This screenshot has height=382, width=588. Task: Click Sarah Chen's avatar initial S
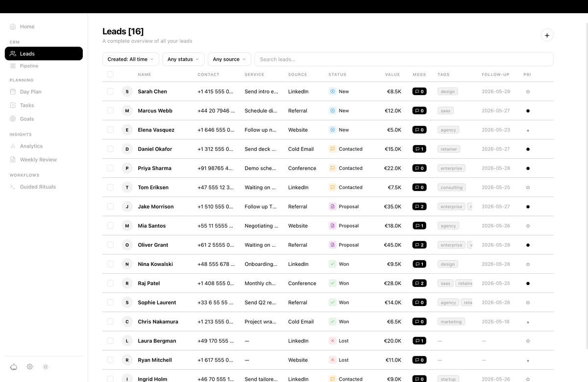click(x=127, y=92)
